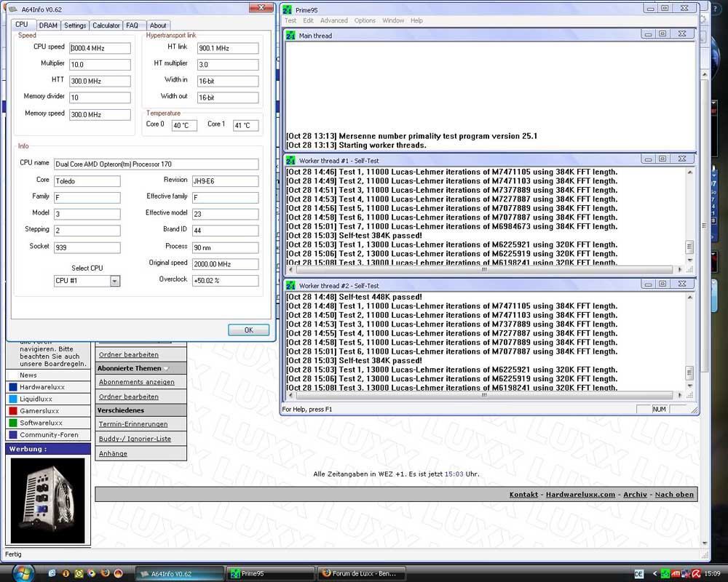Screen dimensions: 728x582
Task: Click the ATI tray icon
Action: coord(676,574)
